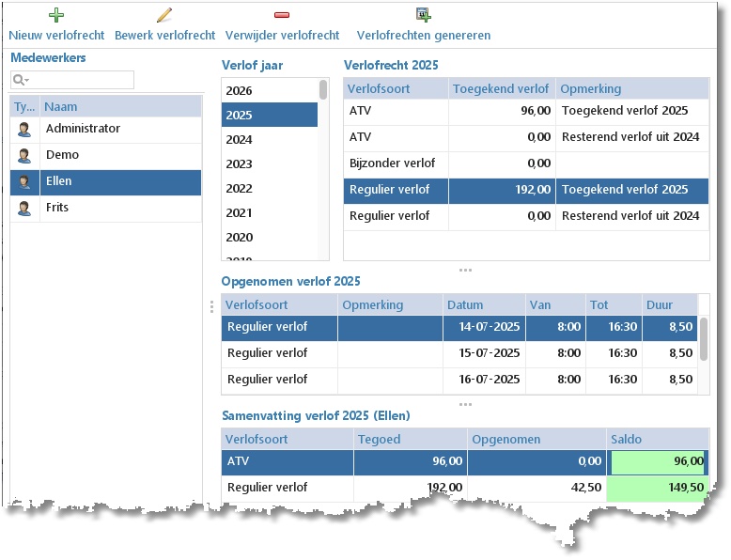Click the Duur column header

click(670, 305)
